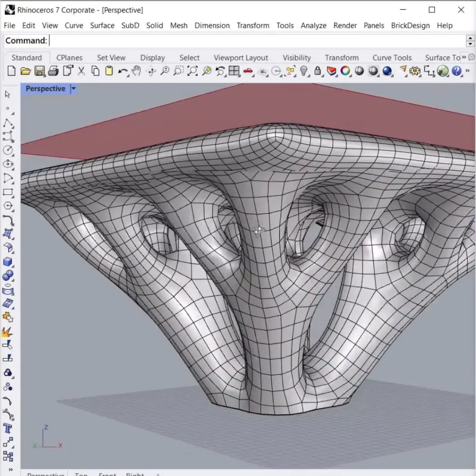Viewport: 476px width, 476px height.
Task: Click the Save file icon
Action: point(40,71)
